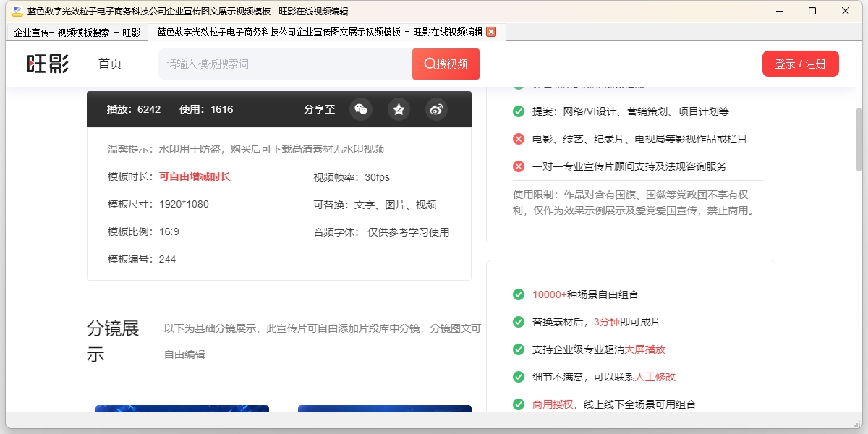The width and height of the screenshot is (868, 434).
Task: Click the 搜视频 search button
Action: [446, 64]
